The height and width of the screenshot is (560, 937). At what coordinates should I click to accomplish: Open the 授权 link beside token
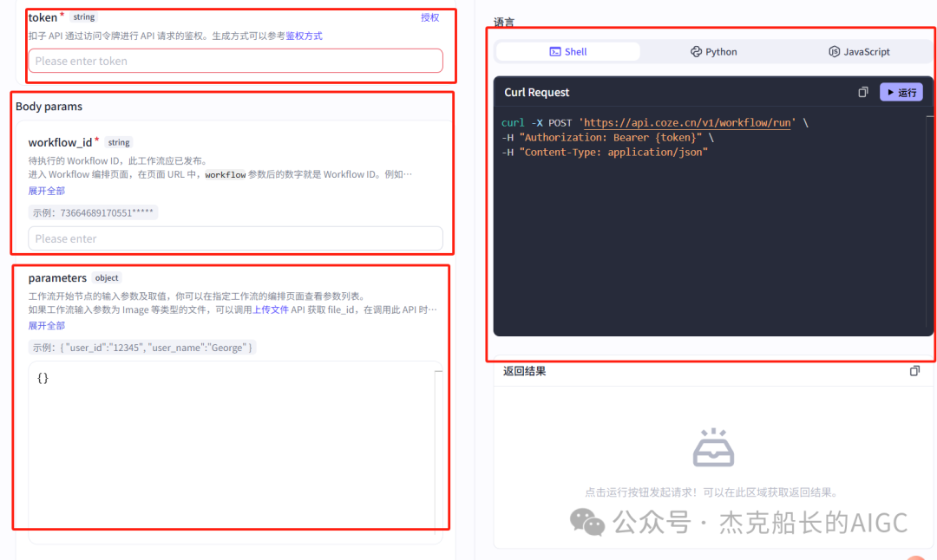tap(429, 17)
